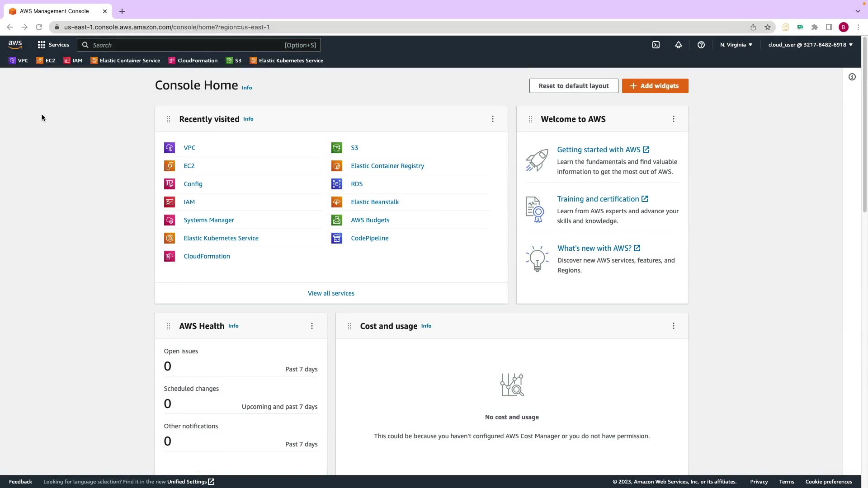Click the CodePipeline service icon
Screen dimensions: 868x488
[337, 238]
